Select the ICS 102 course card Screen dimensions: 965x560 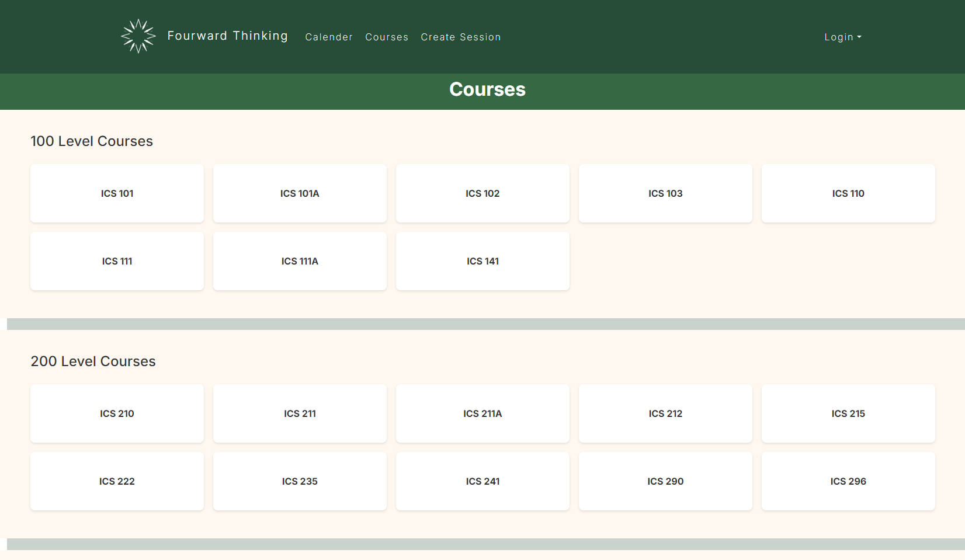coord(483,193)
